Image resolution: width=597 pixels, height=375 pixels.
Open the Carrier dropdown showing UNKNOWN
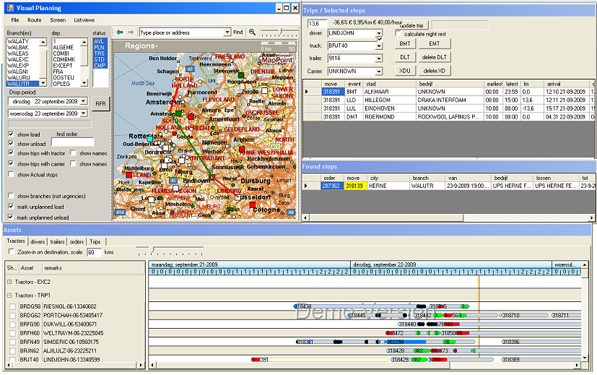click(x=378, y=71)
